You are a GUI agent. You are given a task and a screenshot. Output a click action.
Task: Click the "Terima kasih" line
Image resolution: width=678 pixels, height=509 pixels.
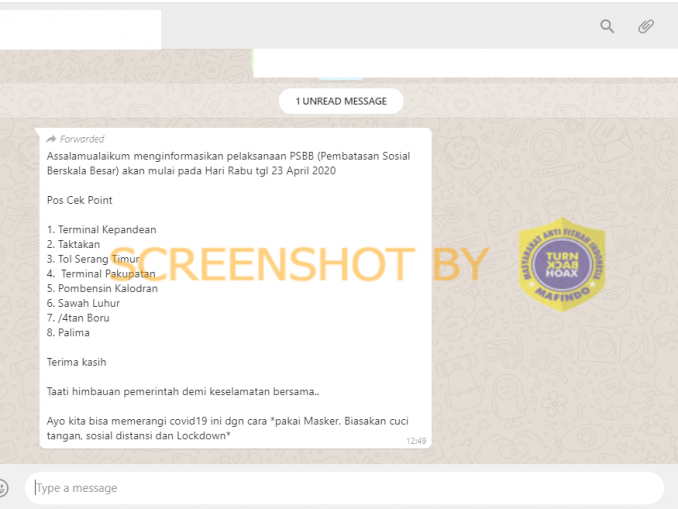77,362
